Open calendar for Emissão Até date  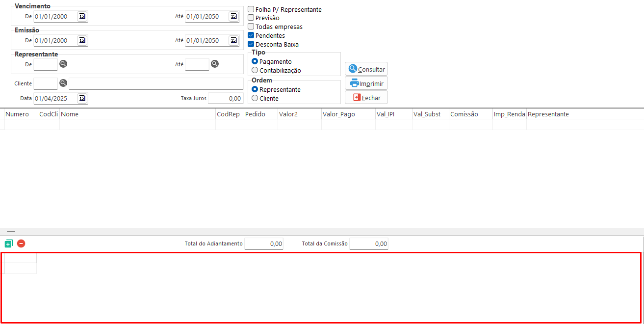[233, 40]
